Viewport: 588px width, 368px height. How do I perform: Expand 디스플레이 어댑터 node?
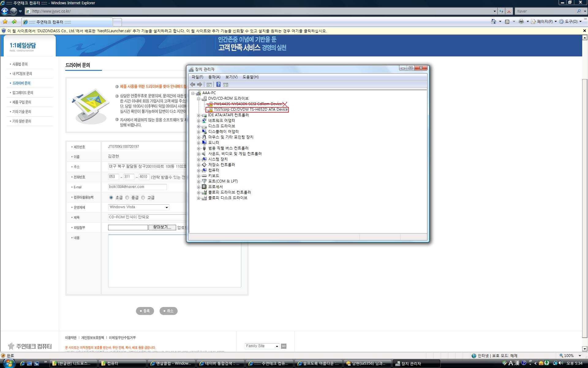(x=198, y=132)
